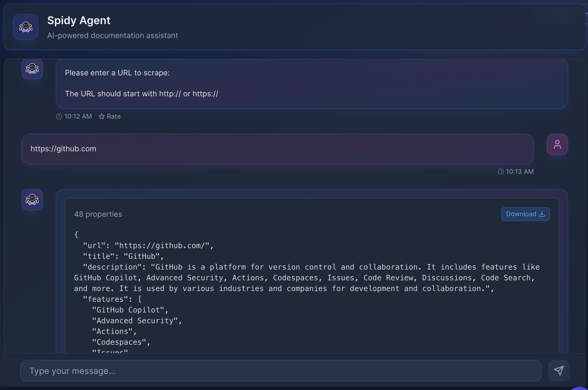This screenshot has width=588, height=390.
Task: Click the 48 properties label
Action: coord(98,214)
